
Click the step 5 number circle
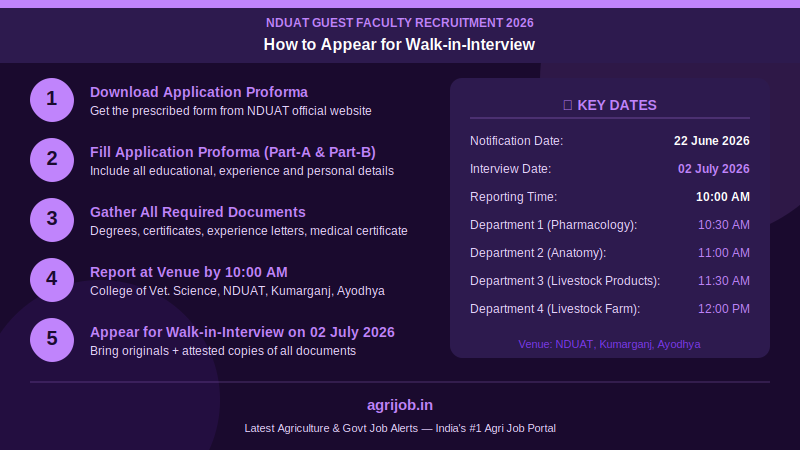point(52,340)
